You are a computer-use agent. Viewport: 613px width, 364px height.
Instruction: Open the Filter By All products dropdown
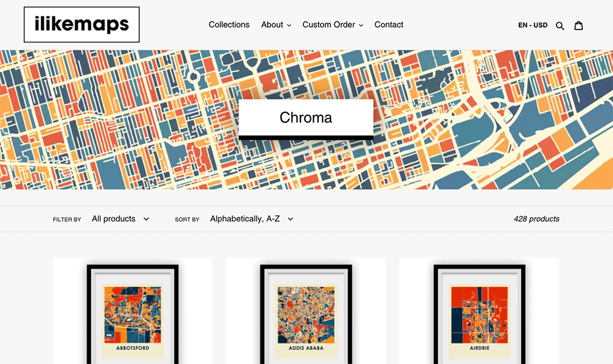click(120, 219)
